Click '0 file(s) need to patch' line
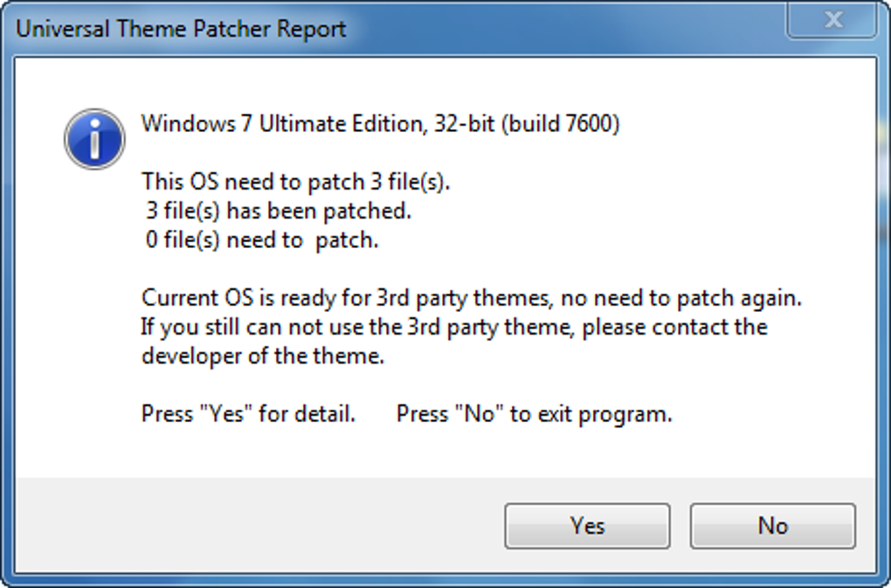The image size is (891, 588). (x=262, y=240)
